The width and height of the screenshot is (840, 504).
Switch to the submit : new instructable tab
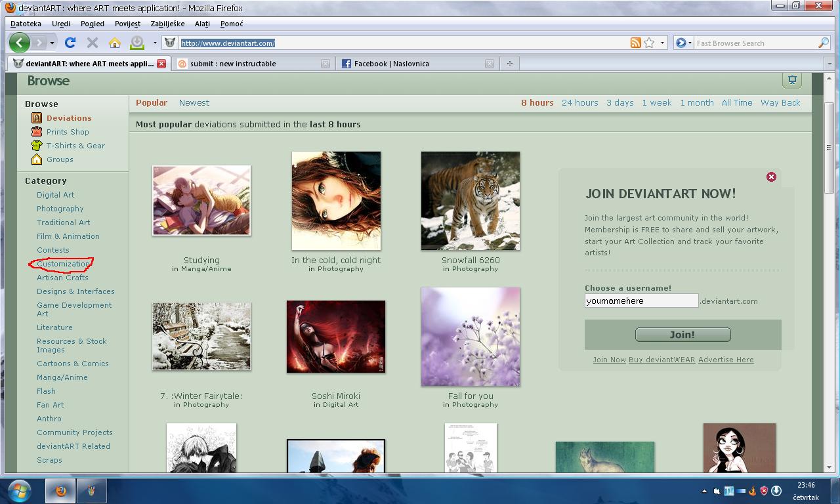point(253,64)
